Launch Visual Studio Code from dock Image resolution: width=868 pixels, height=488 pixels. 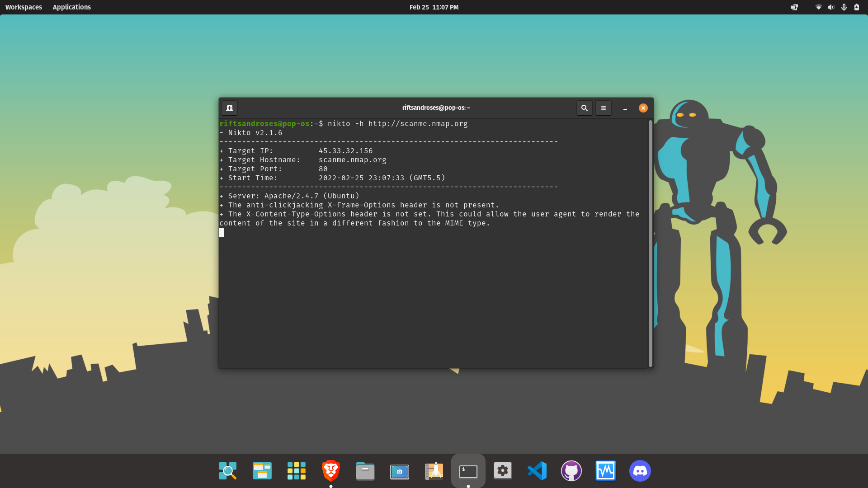tap(537, 471)
